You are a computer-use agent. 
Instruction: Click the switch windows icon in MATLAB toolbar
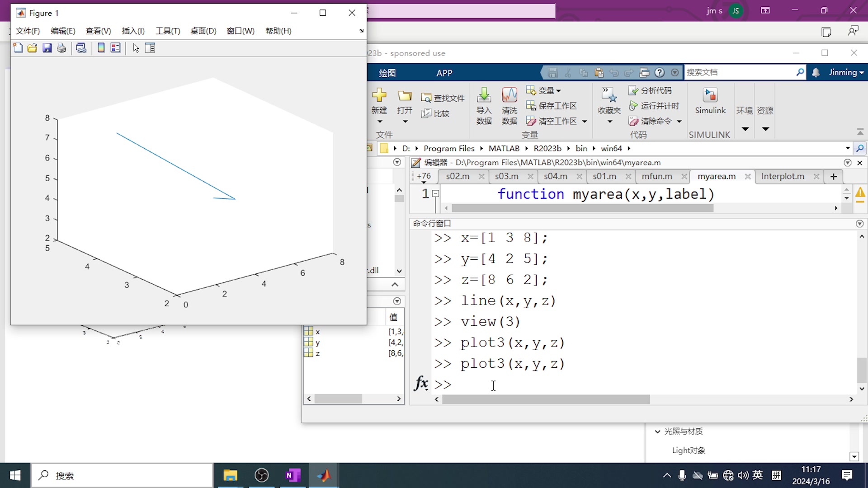pyautogui.click(x=644, y=72)
